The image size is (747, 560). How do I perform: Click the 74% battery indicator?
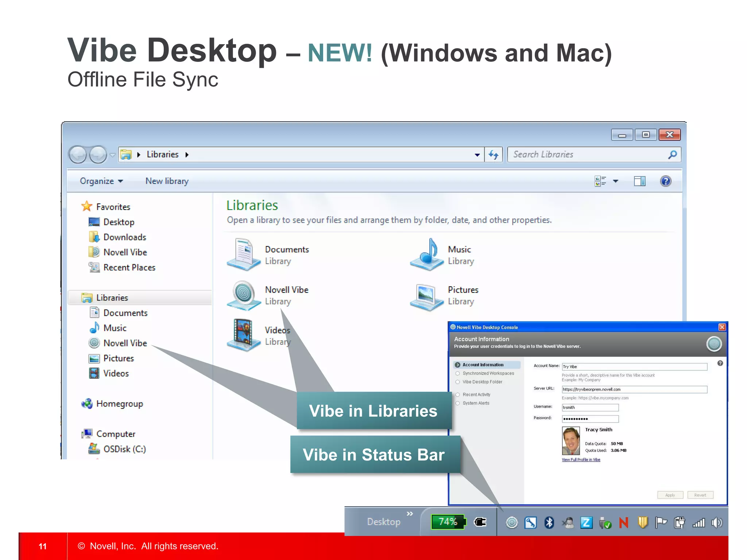[448, 522]
